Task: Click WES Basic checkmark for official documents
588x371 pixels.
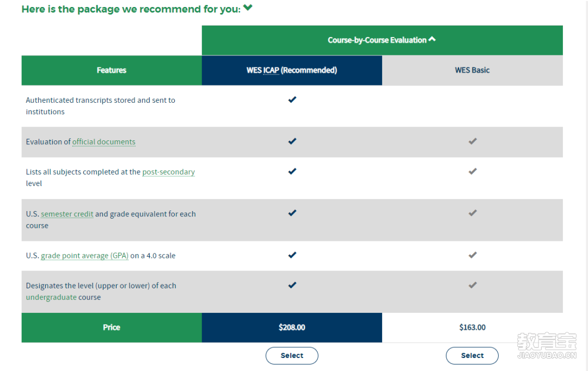Action: [x=473, y=141]
